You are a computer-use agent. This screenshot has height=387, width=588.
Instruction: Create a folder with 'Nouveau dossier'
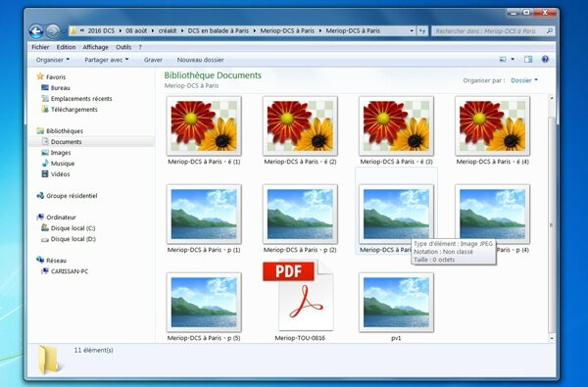coord(200,60)
